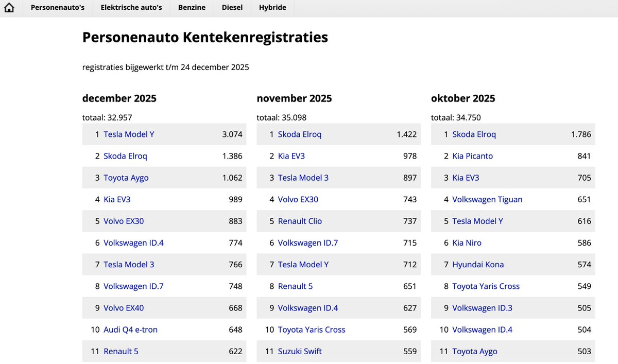
Task: Open the Volkswagen Tiguan link
Action: [487, 199]
